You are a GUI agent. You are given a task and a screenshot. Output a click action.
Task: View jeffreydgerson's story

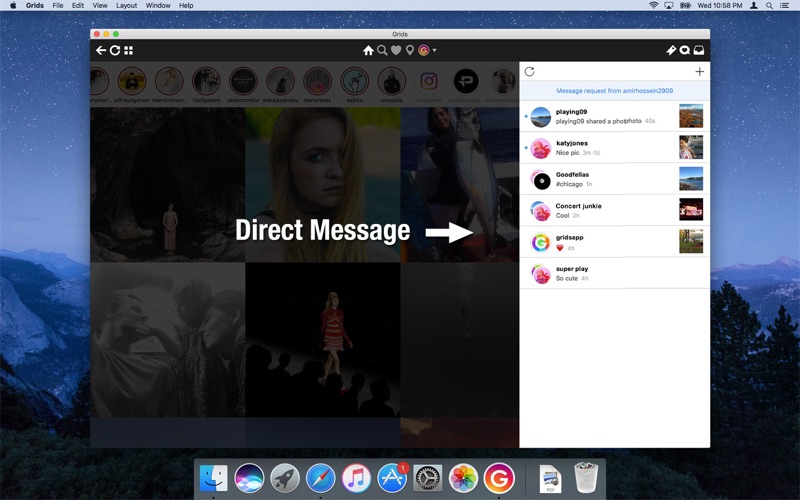(x=132, y=81)
